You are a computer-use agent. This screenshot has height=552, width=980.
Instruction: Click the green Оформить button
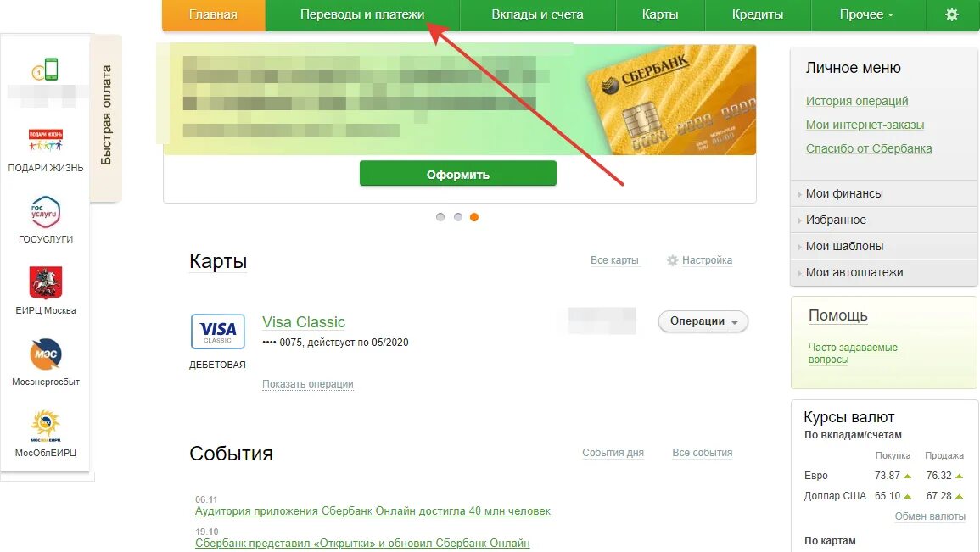coord(457,174)
